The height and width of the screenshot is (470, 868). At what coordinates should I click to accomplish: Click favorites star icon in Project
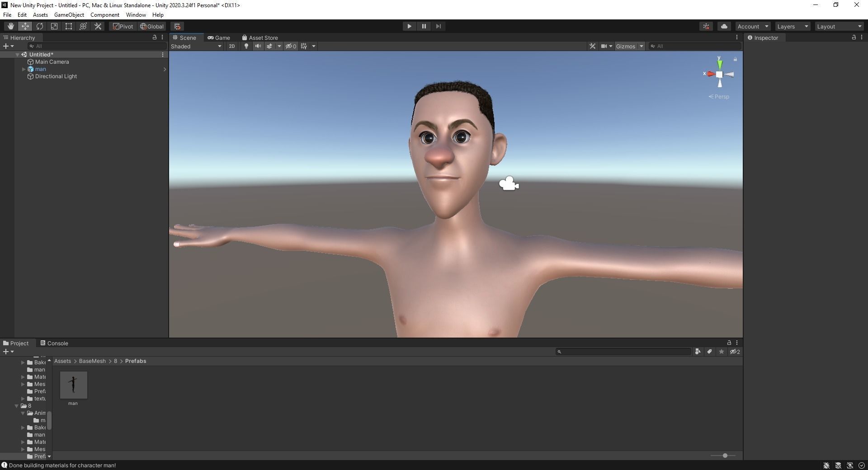click(x=721, y=352)
